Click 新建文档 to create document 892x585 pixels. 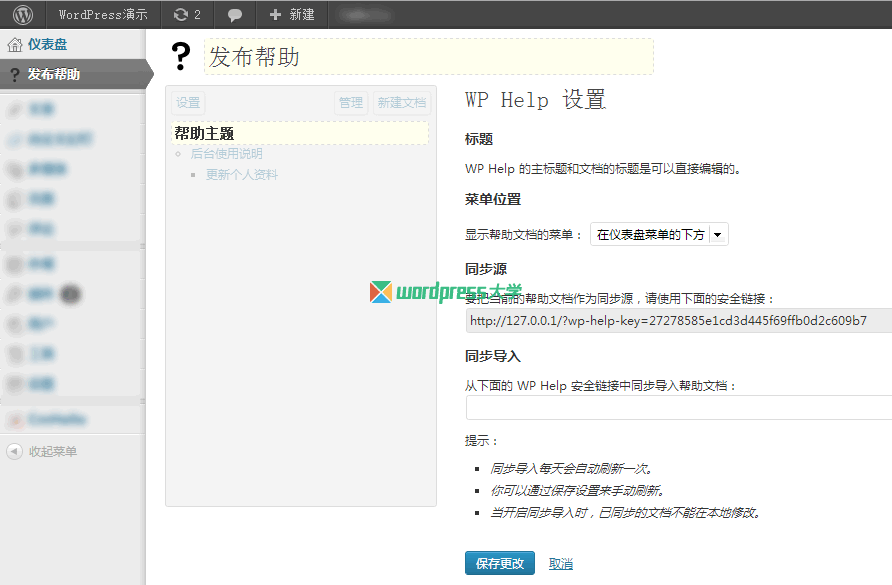click(402, 102)
